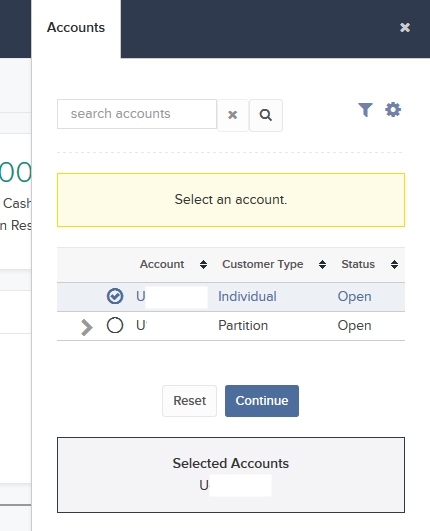Click the Selected Accounts box
This screenshot has height=531, width=430.
point(231,475)
